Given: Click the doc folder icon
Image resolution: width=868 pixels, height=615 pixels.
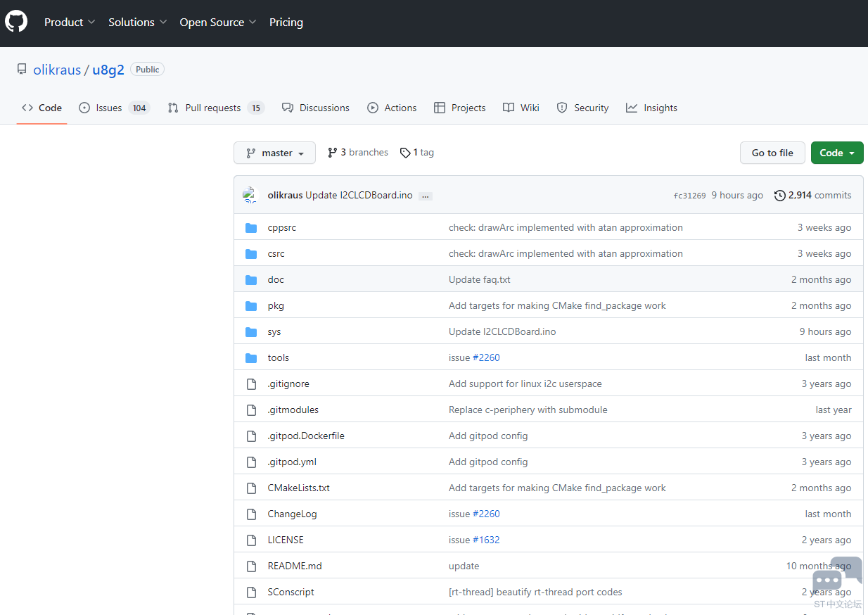Looking at the screenshot, I should tap(251, 279).
